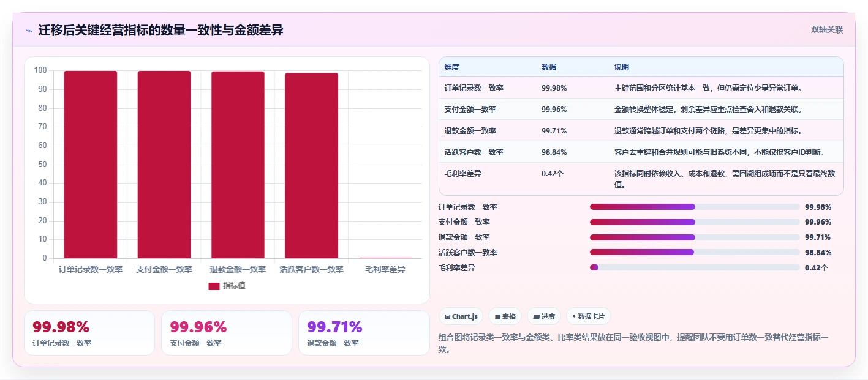The width and height of the screenshot is (868, 380).
Task: Click the footer note starting 组合图将记录类
Action: (635, 343)
